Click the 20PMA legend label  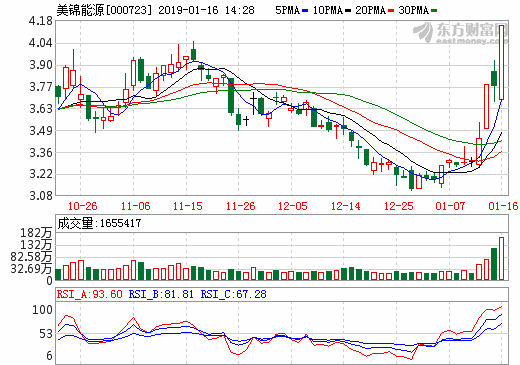370,10
